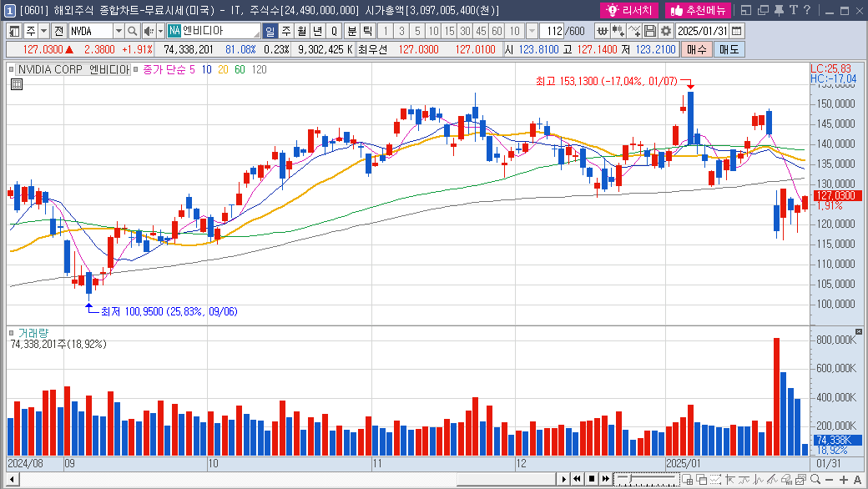The width and height of the screenshot is (868, 489).
Task: Open the calendar date picker
Action: (737, 31)
